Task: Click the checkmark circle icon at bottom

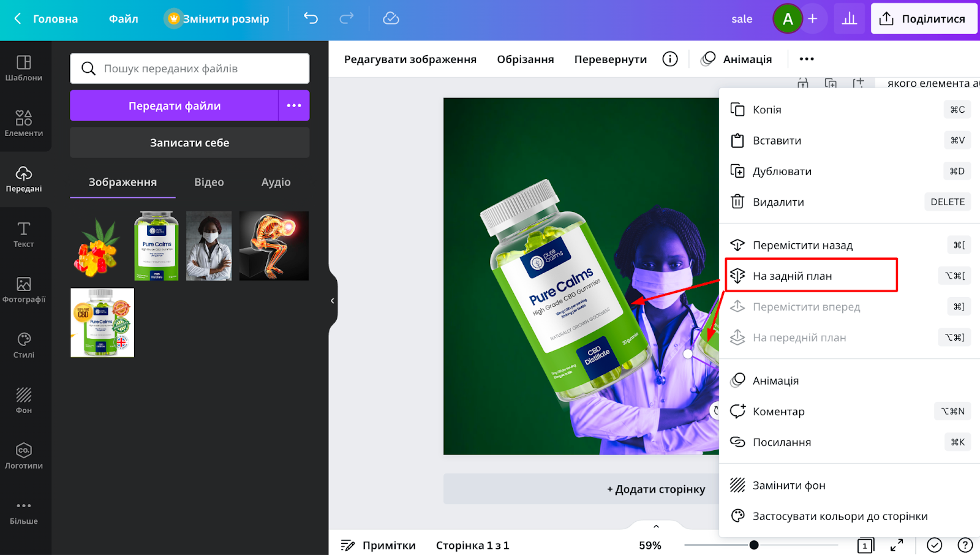Action: pyautogui.click(x=934, y=545)
